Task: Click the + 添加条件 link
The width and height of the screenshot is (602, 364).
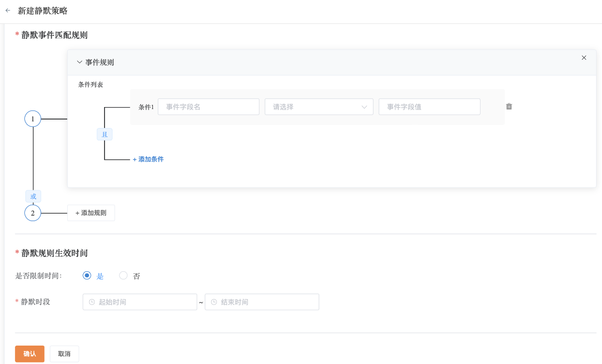Action: pos(148,159)
